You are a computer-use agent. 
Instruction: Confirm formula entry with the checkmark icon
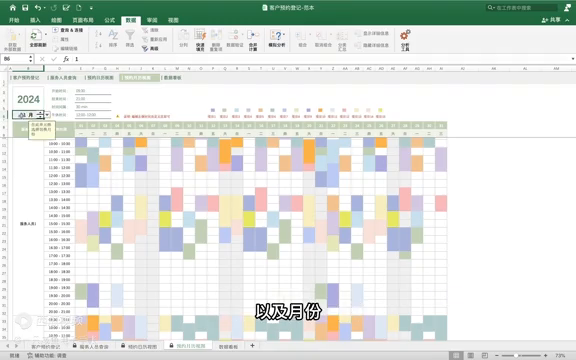point(54,59)
